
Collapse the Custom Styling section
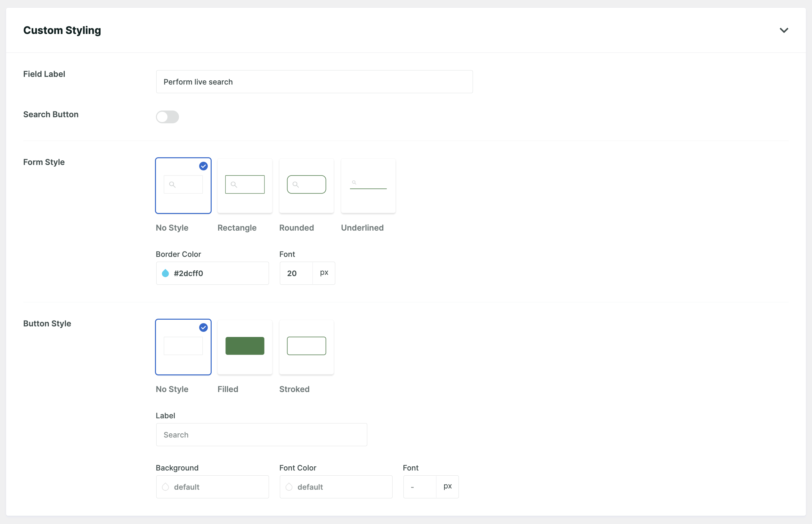click(x=784, y=30)
